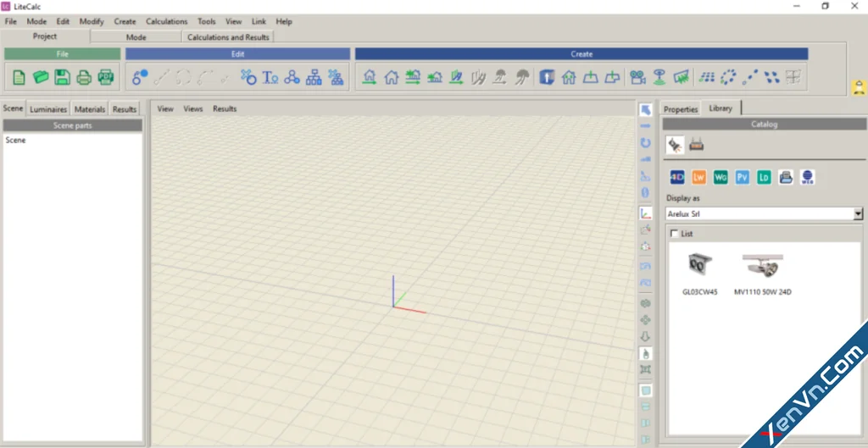
Task: Click the luminaire grid array icon
Action: tap(707, 77)
